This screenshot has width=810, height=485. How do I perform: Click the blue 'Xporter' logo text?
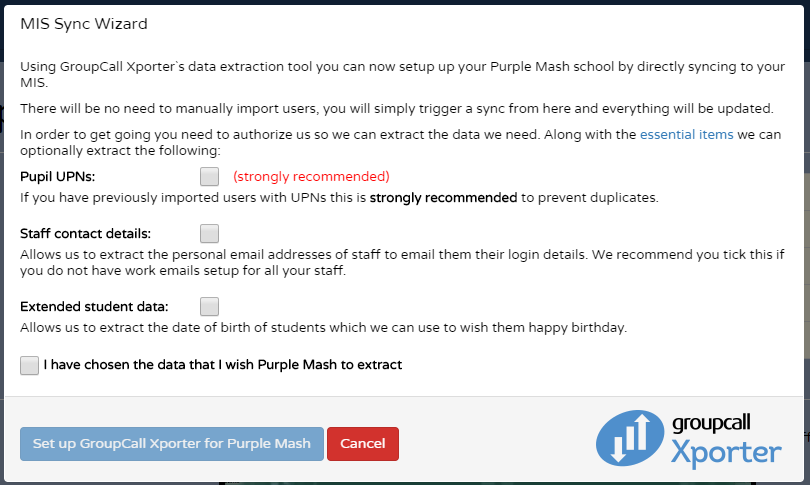pos(725,452)
